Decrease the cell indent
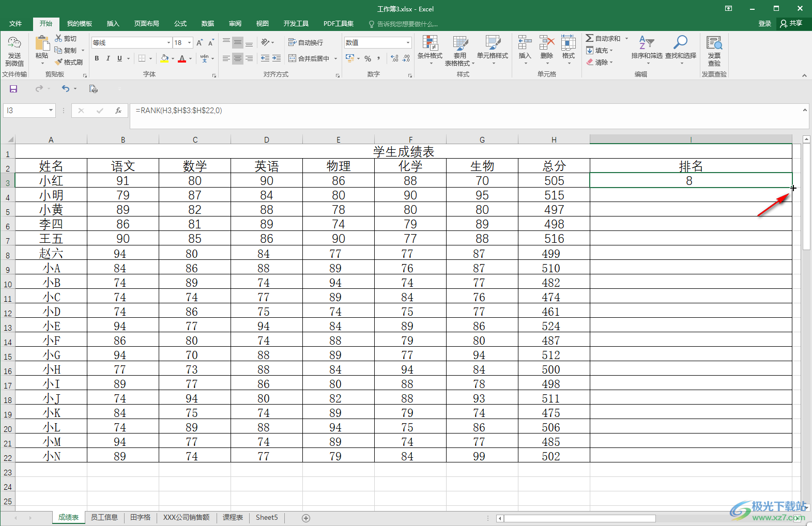 point(265,58)
